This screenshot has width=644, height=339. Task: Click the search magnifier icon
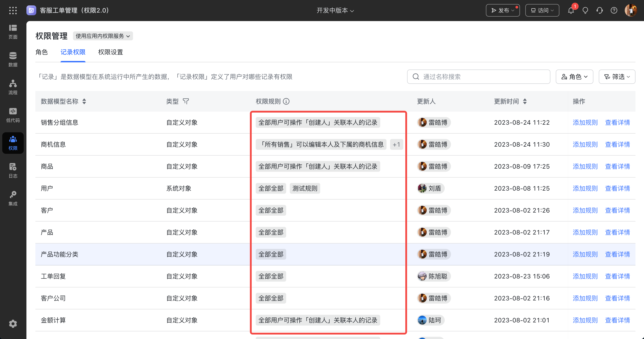click(416, 77)
